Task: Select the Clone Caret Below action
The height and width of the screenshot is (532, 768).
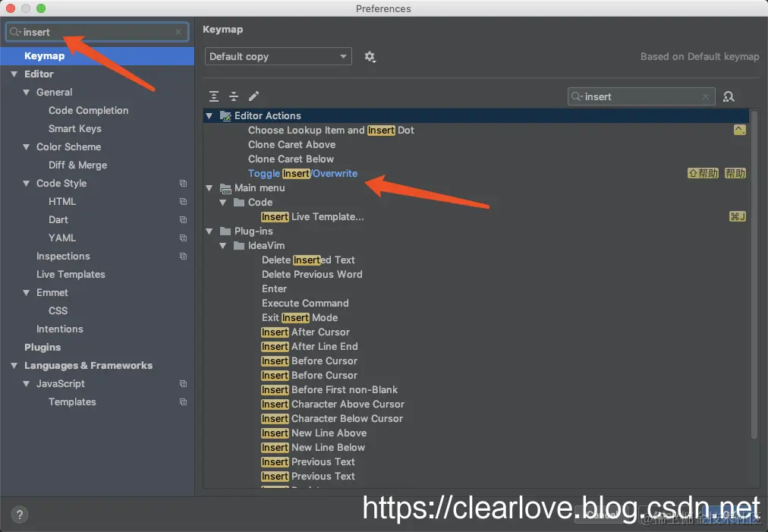Action: [291, 159]
